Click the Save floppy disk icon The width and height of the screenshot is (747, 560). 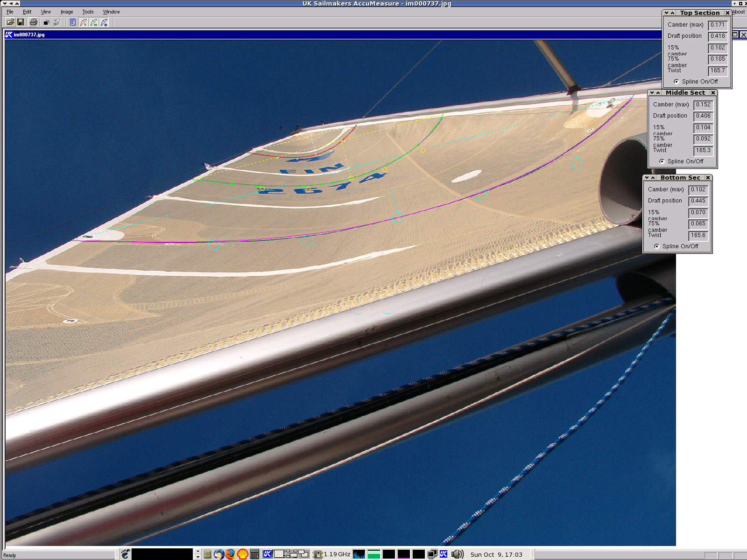(21, 22)
